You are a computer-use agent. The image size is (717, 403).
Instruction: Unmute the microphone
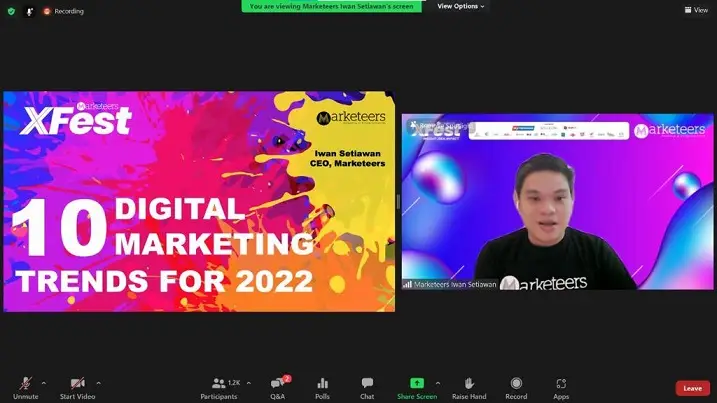25,388
